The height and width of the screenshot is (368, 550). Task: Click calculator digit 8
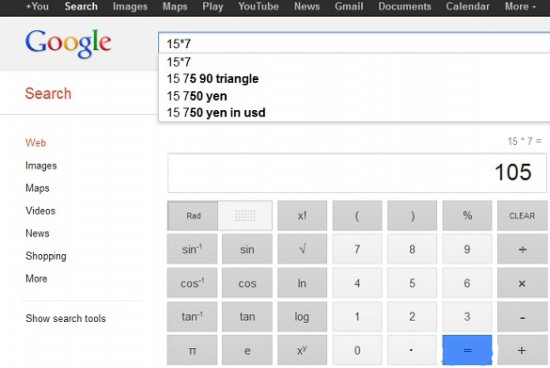412,249
